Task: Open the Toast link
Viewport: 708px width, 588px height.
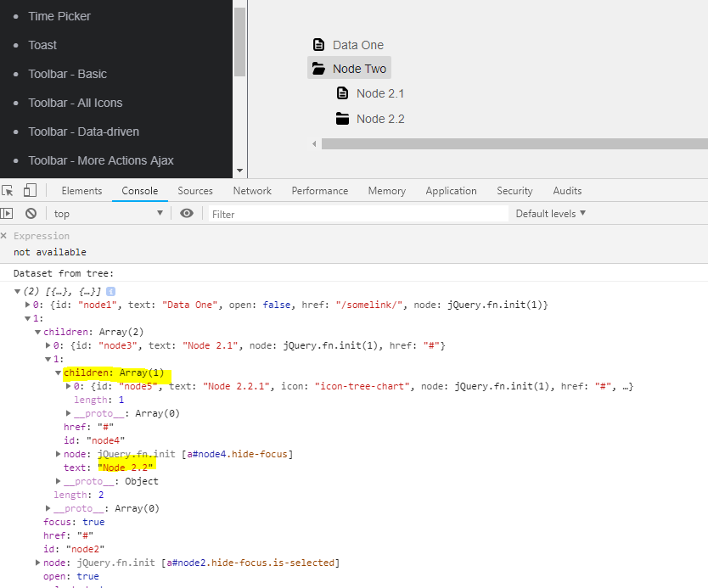Action: (x=42, y=45)
